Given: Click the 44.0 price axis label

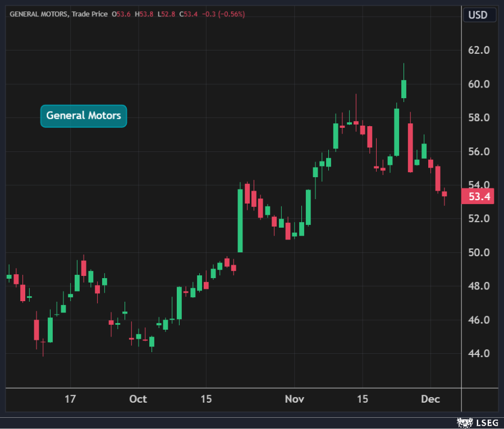Looking at the screenshot, I should coord(479,354).
